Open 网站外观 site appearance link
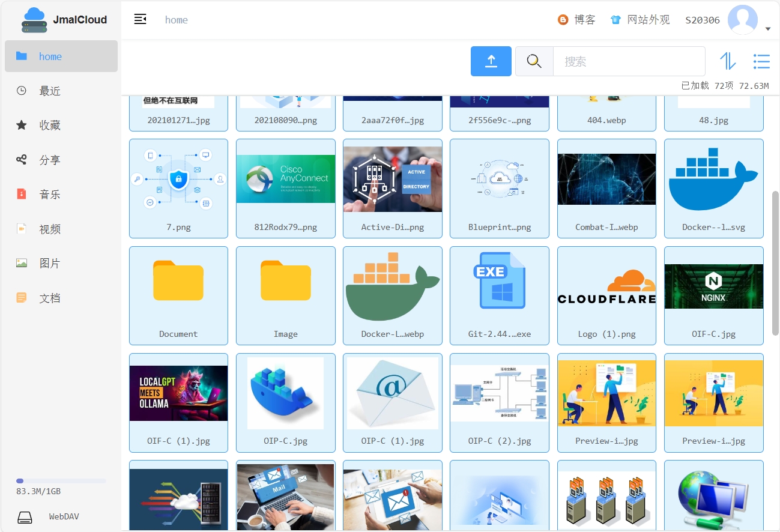Screen dimensions: 780x532 639,20
